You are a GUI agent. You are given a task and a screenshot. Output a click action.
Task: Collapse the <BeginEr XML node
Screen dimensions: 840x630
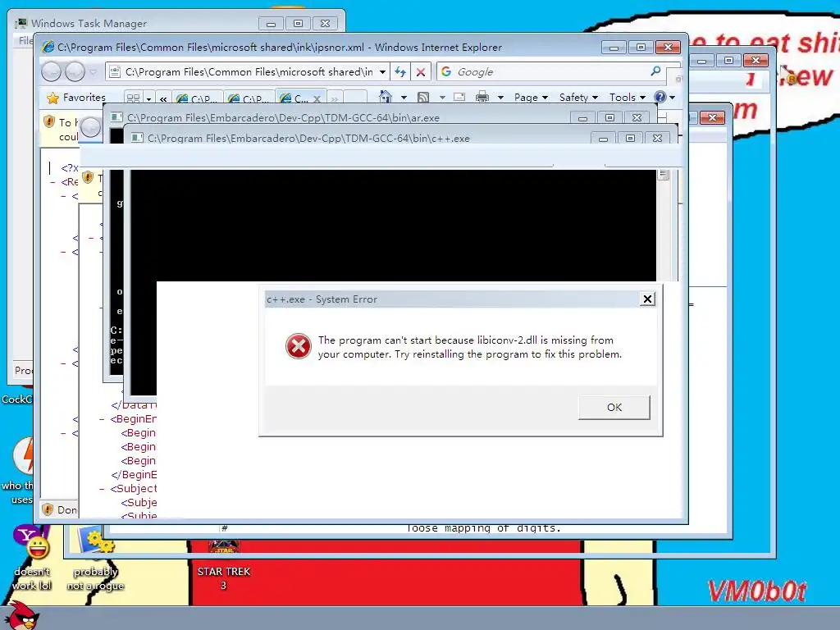[102, 419]
